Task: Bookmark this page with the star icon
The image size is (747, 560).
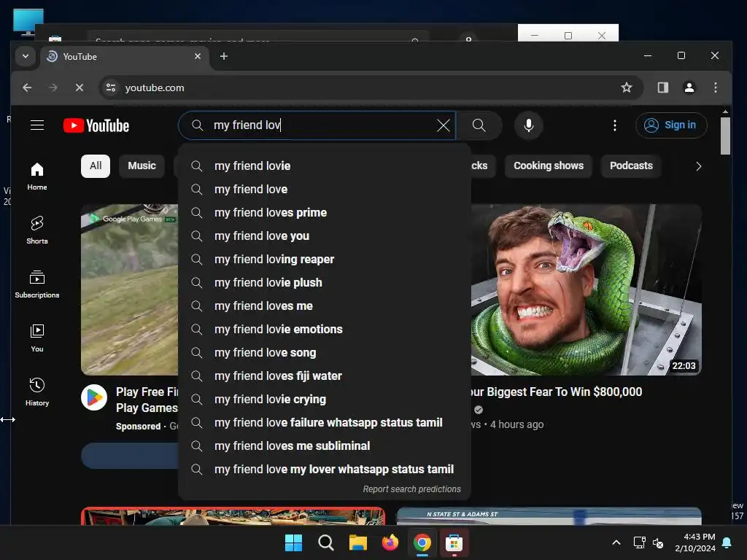Action: pyautogui.click(x=627, y=87)
